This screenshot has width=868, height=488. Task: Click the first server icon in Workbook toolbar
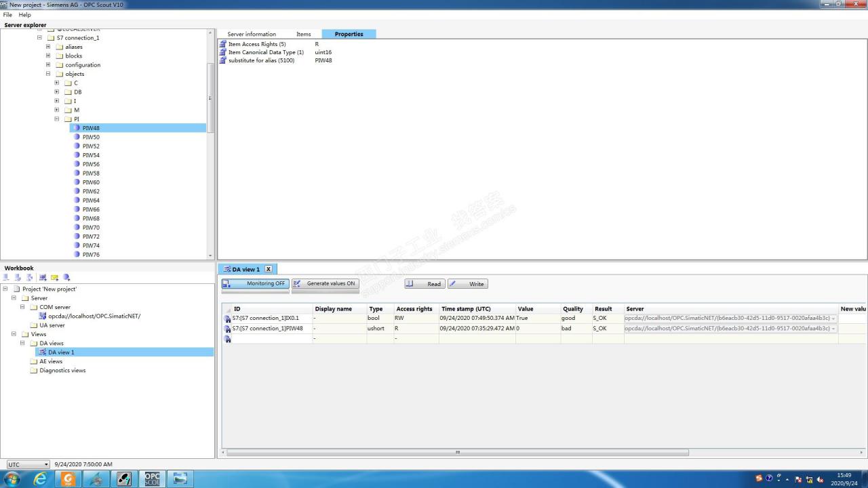(6, 277)
